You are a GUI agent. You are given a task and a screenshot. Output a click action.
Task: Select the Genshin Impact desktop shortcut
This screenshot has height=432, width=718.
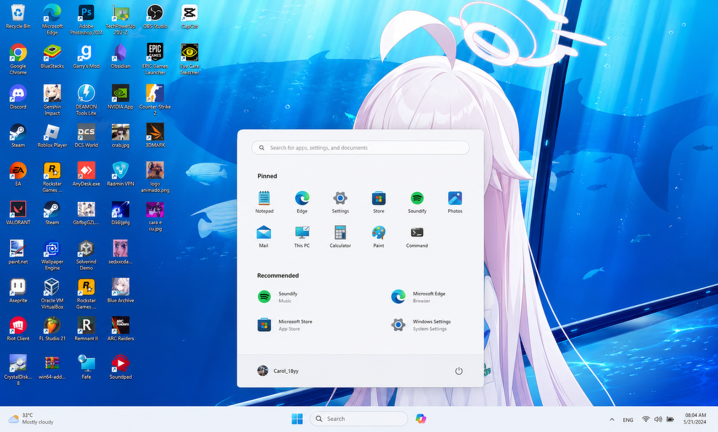click(x=52, y=100)
